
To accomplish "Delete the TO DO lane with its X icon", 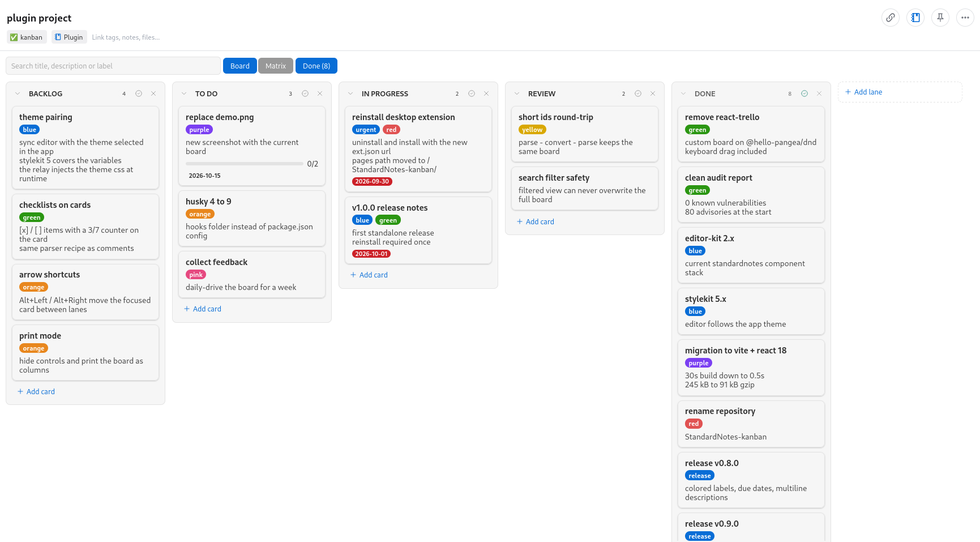I will click(x=320, y=93).
